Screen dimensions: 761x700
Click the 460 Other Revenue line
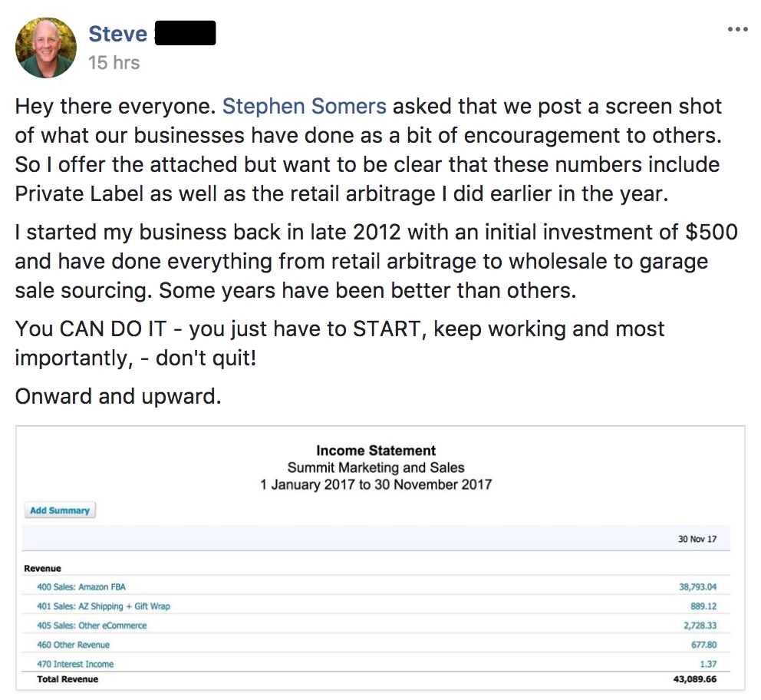(73, 645)
